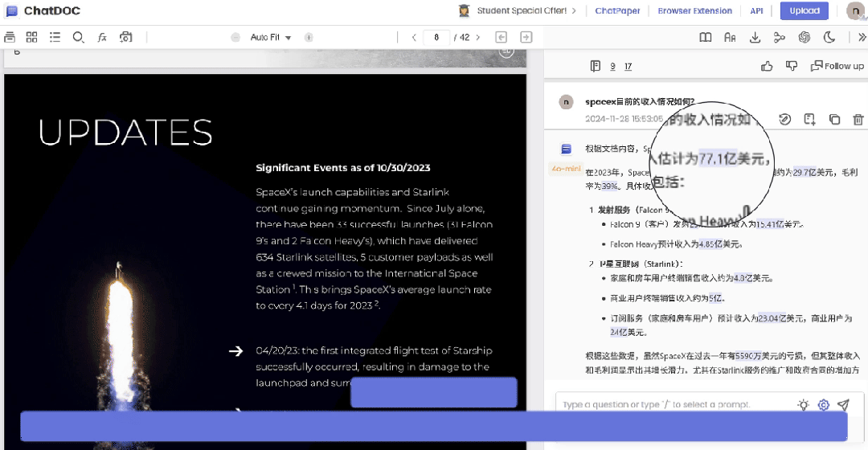Click the Upload button
Screen dimensions: 868x450
[805, 10]
